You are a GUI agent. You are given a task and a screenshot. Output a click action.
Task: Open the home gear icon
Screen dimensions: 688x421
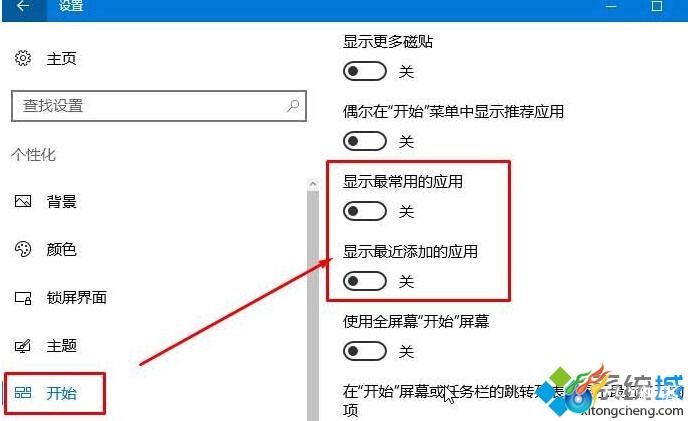23,58
